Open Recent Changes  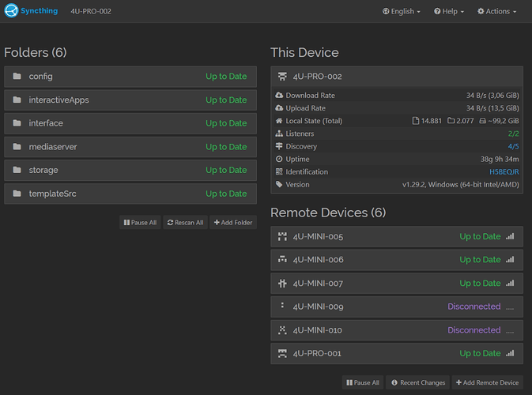pos(417,382)
